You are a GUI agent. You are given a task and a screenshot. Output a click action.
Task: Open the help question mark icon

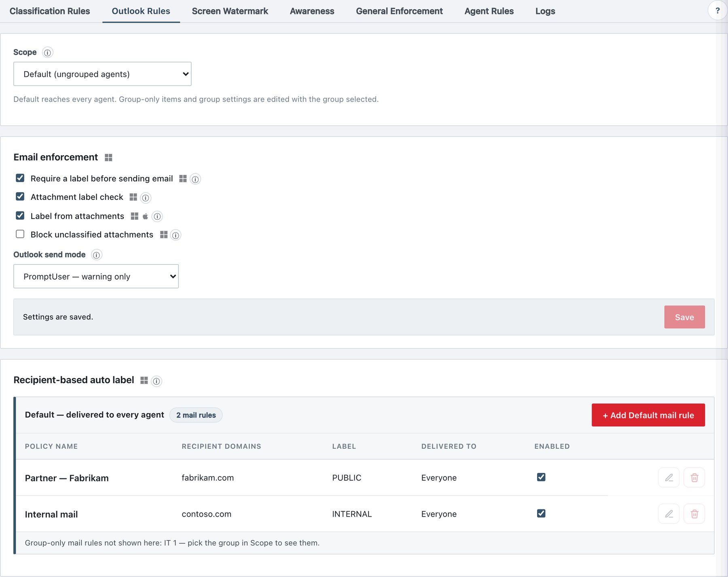click(717, 11)
